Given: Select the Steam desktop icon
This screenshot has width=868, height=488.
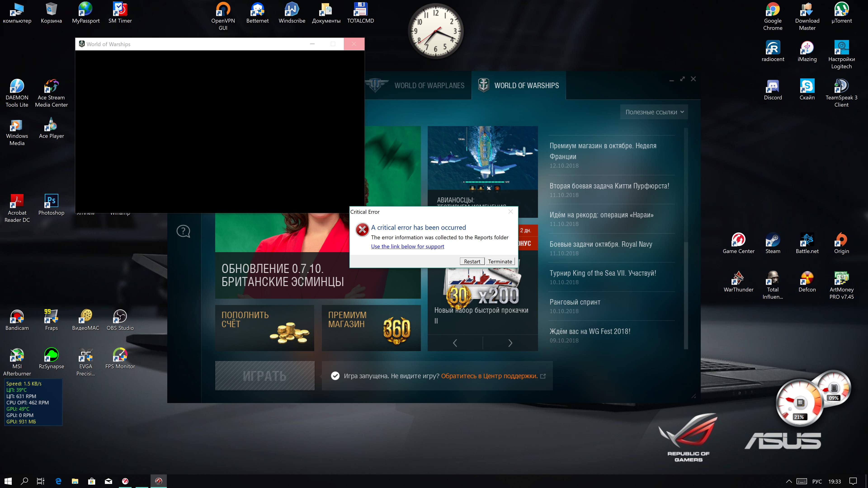Looking at the screenshot, I should (773, 244).
